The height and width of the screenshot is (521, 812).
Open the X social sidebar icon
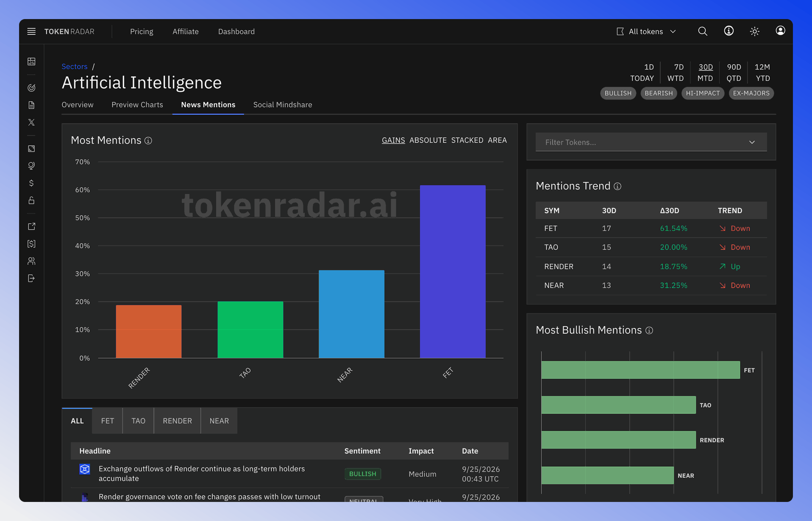tap(31, 122)
